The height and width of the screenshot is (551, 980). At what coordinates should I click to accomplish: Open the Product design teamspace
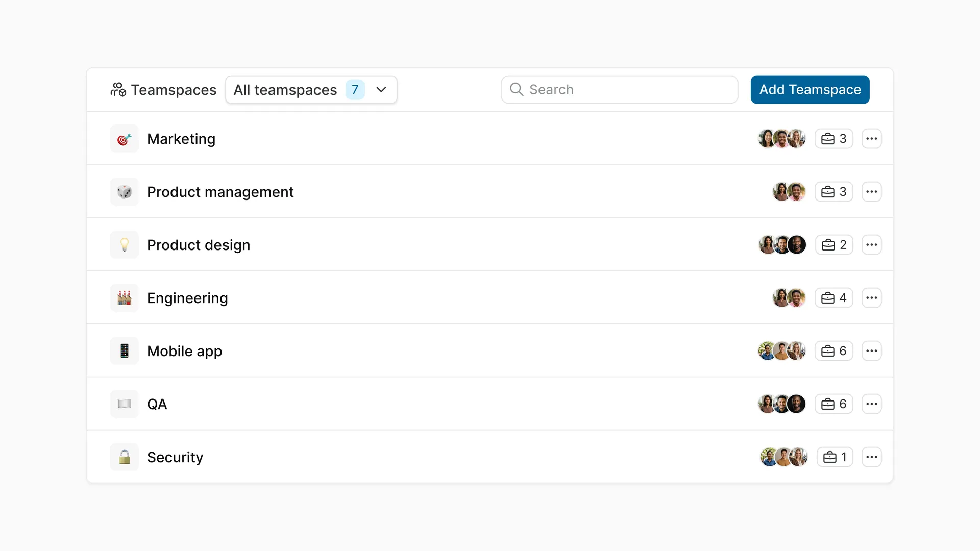[x=489, y=245]
